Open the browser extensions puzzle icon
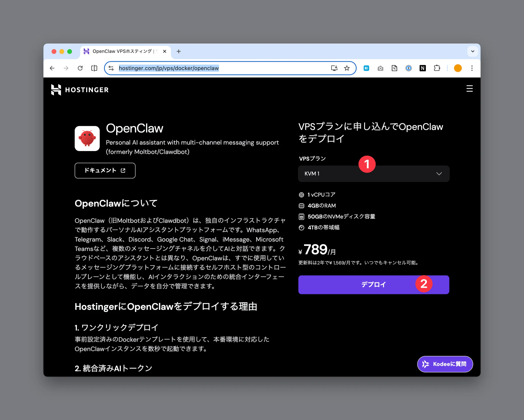 point(437,68)
